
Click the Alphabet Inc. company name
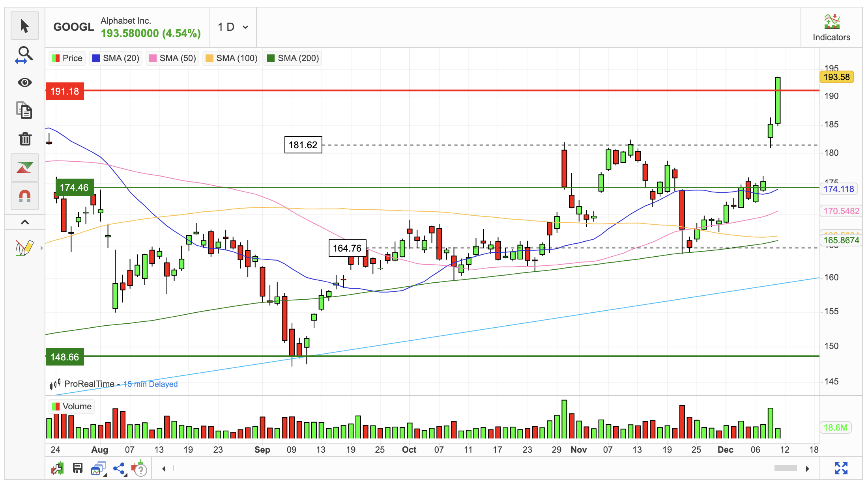click(126, 21)
